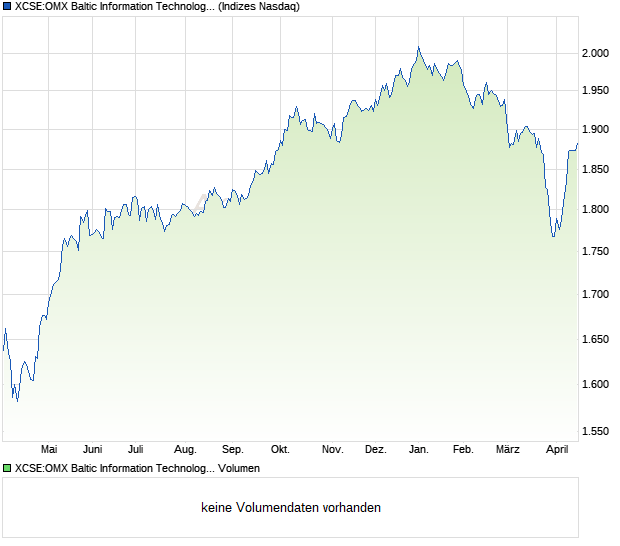Click the 'Okt.' month label

pos(280,450)
